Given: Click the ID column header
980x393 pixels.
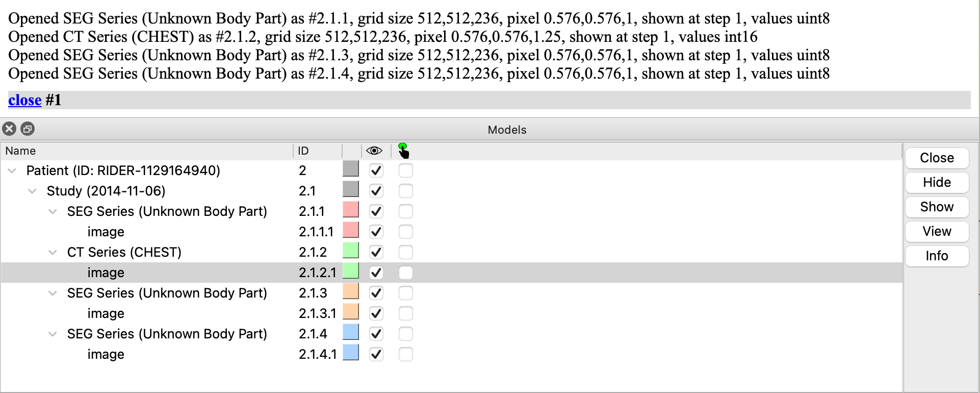Looking at the screenshot, I should 303,151.
